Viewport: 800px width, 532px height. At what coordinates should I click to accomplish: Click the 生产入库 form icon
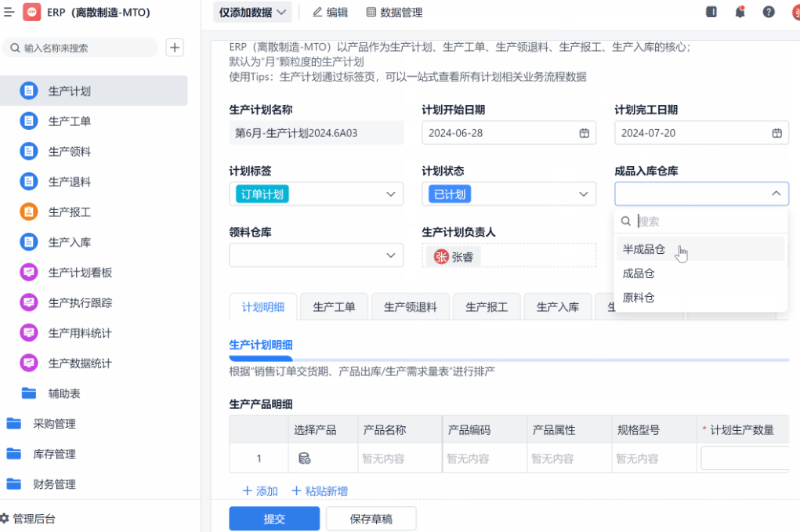click(28, 242)
